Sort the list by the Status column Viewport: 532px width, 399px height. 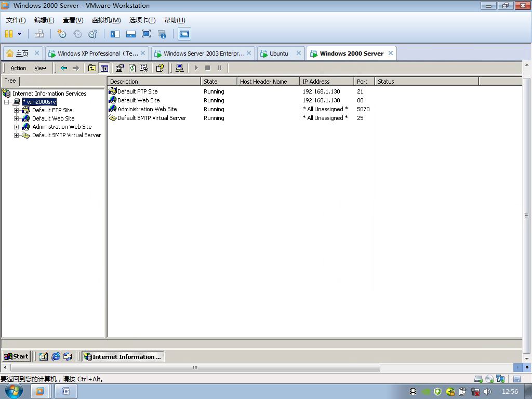click(427, 82)
